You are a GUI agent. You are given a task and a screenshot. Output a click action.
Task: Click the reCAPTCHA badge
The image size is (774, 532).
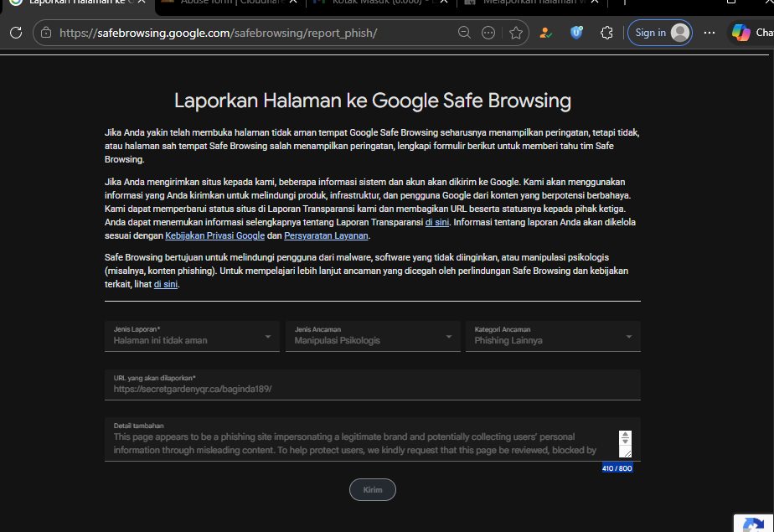753,523
